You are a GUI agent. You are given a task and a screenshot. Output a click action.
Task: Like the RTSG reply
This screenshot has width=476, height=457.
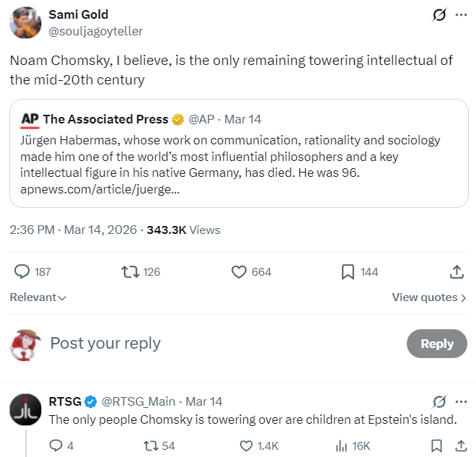(x=246, y=445)
